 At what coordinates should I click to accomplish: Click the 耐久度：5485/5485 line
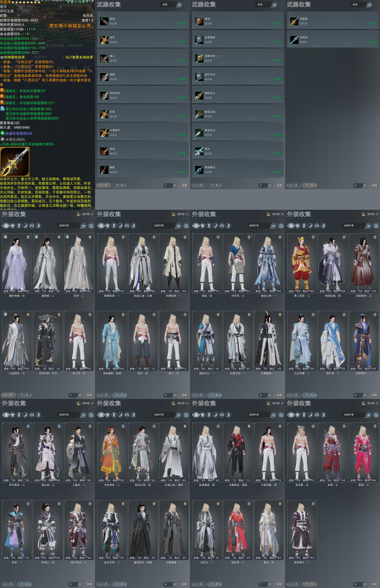(15, 128)
